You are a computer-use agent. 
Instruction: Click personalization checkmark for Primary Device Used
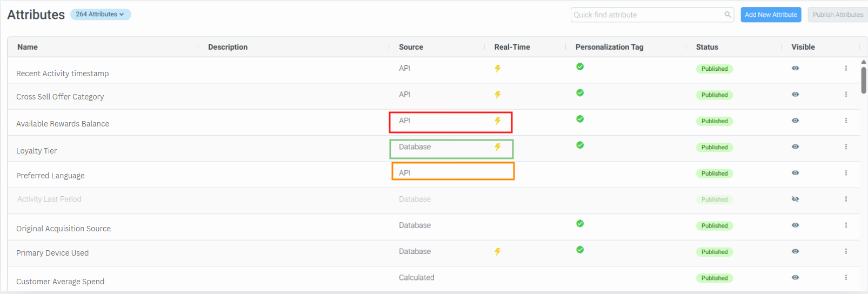tap(580, 250)
